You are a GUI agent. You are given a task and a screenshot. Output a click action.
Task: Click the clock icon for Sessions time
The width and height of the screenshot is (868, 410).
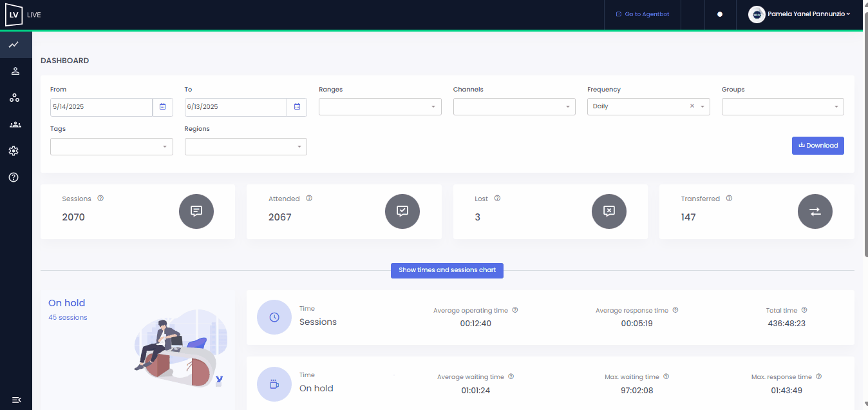(x=274, y=317)
